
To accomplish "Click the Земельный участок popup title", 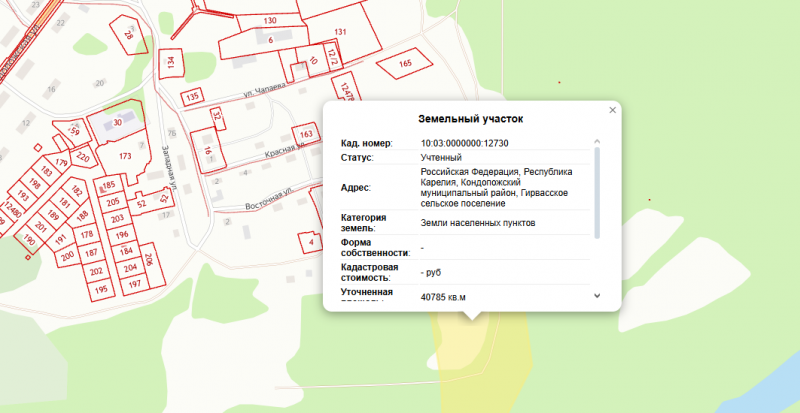I will pos(470,119).
